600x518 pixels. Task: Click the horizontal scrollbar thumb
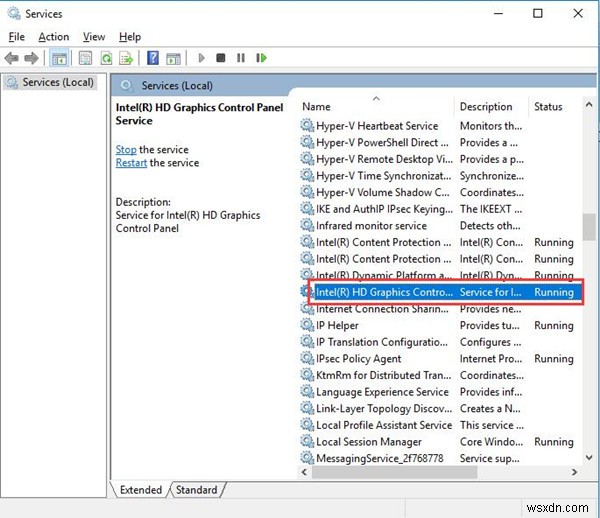point(395,472)
